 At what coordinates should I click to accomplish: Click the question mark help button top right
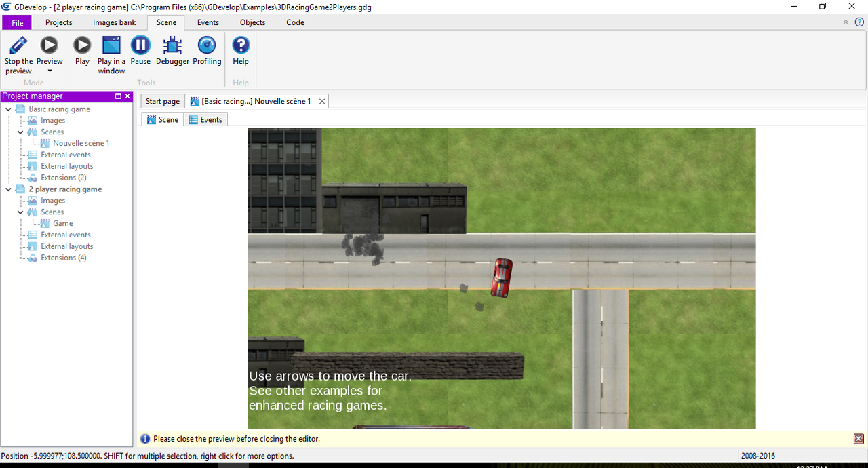coord(859,22)
